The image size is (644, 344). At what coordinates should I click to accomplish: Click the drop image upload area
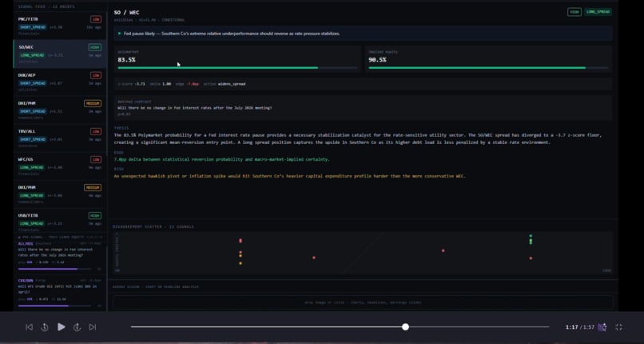point(363,302)
